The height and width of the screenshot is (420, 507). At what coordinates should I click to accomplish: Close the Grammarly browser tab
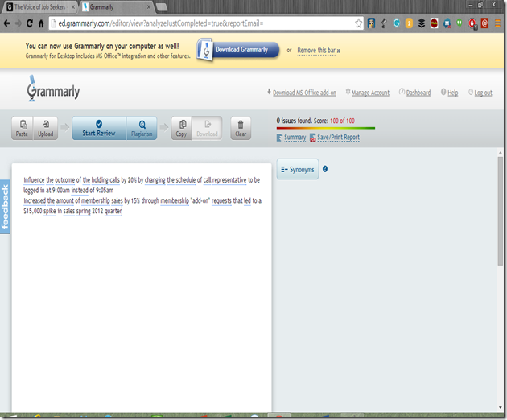point(149,6)
